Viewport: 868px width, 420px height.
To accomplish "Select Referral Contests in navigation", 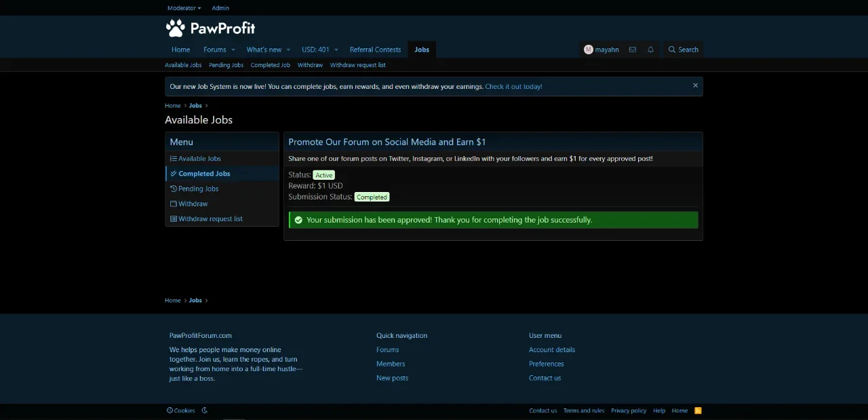I will 375,50.
